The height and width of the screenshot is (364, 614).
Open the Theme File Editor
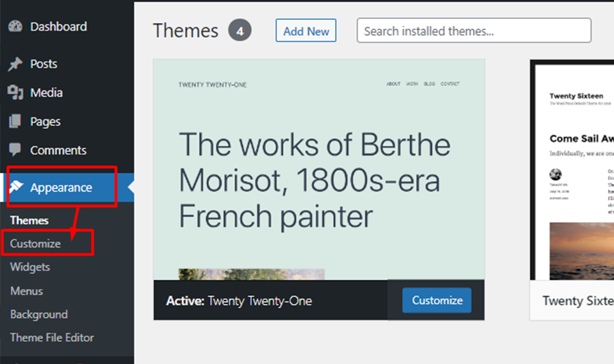(52, 337)
